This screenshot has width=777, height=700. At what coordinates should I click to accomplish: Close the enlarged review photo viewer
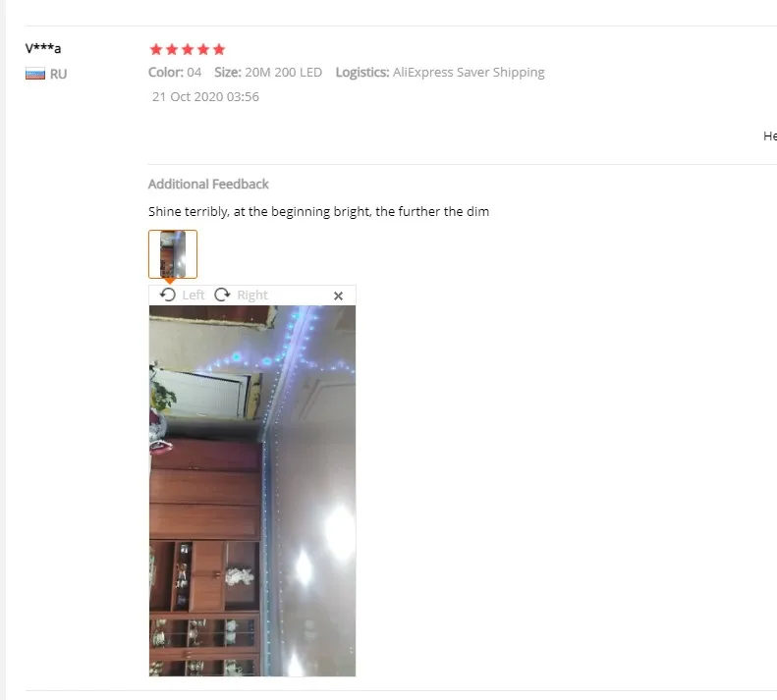coord(338,296)
